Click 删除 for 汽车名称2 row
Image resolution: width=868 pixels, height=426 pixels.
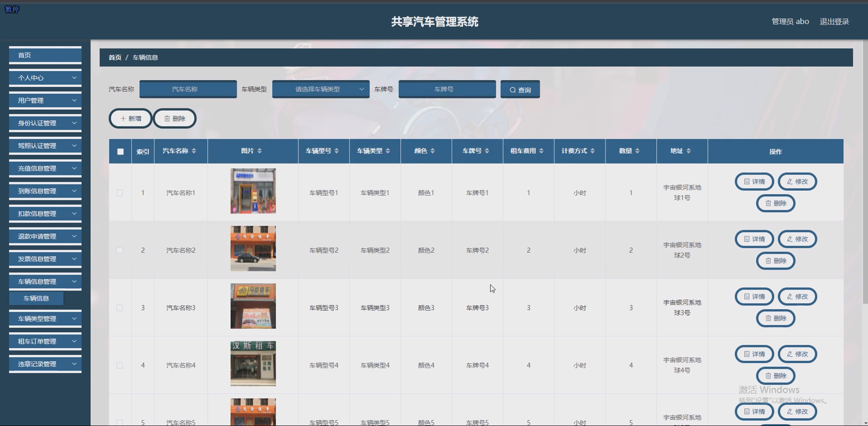(775, 261)
